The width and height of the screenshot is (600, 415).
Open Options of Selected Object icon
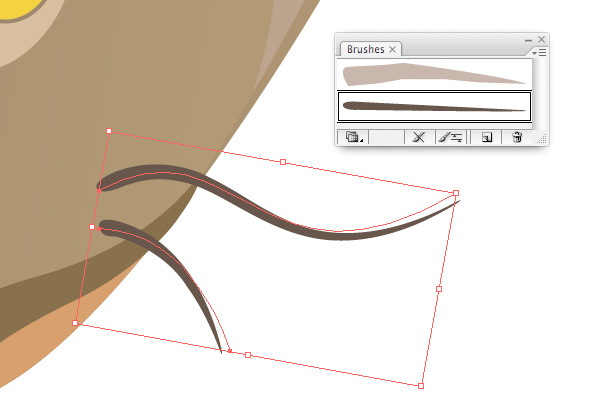click(450, 137)
